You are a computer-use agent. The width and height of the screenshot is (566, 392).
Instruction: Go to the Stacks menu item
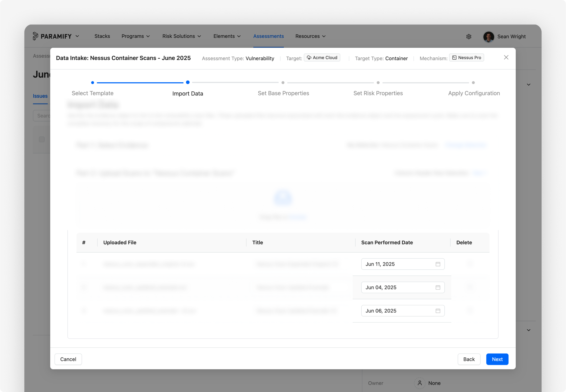pyautogui.click(x=102, y=36)
